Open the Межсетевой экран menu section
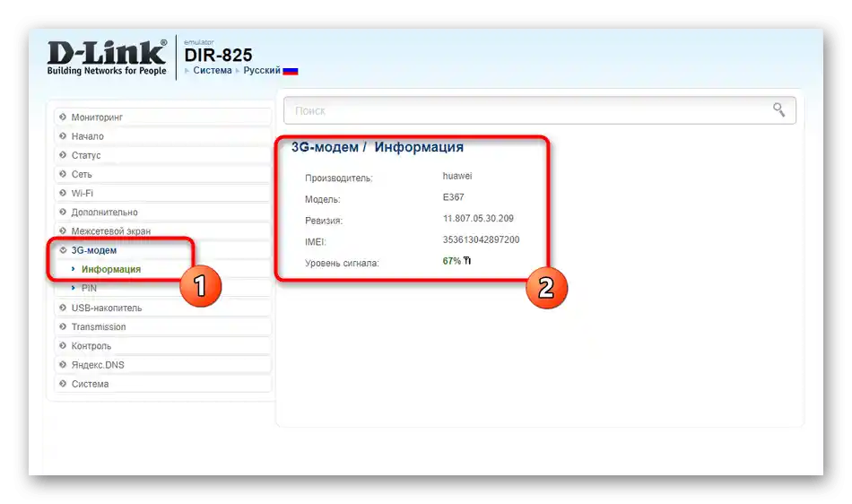The image size is (852, 504). pos(162,230)
